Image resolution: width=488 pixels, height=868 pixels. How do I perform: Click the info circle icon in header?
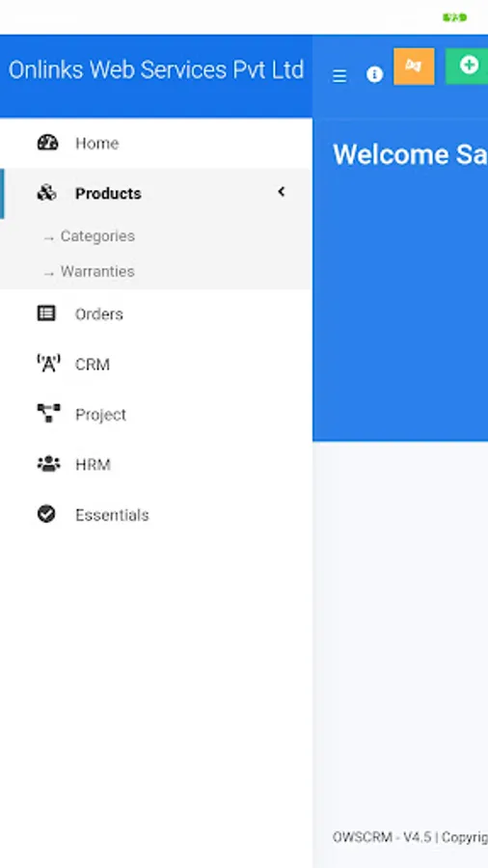pyautogui.click(x=374, y=74)
